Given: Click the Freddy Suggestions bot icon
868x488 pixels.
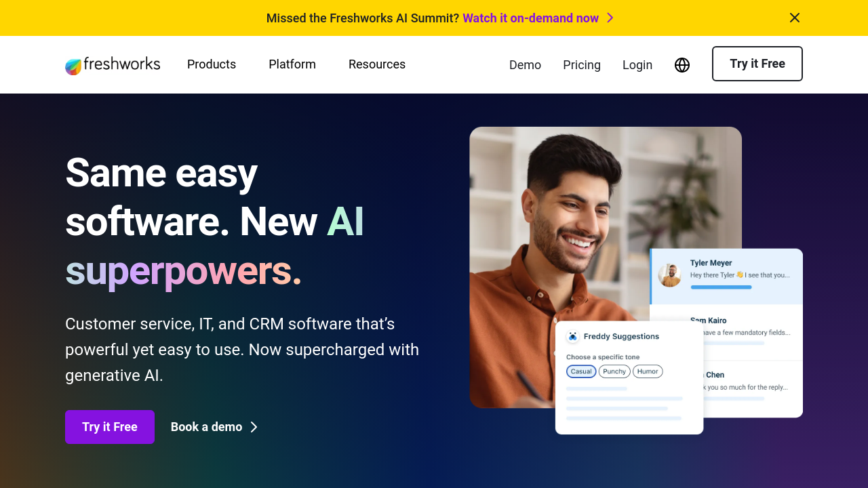Looking at the screenshot, I should pyautogui.click(x=573, y=336).
